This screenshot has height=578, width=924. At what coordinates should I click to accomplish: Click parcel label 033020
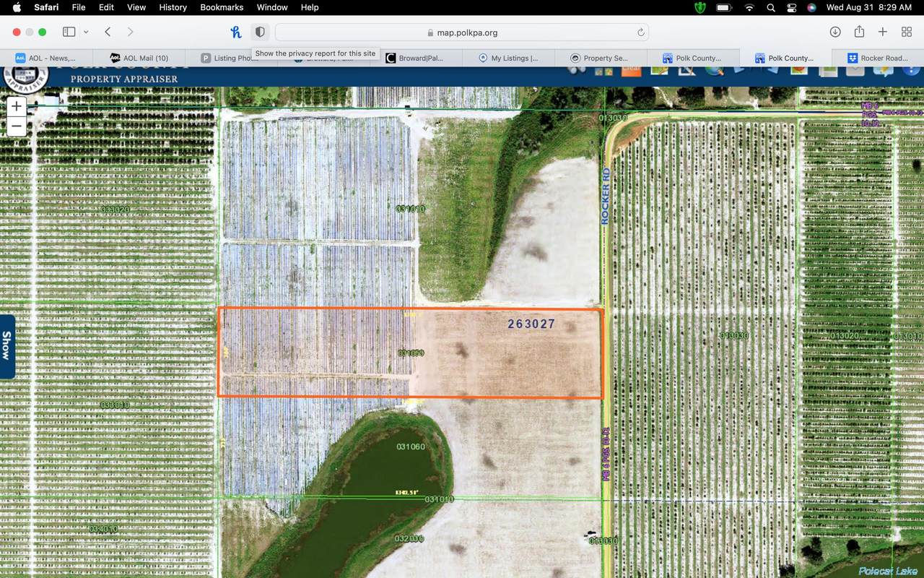click(115, 210)
